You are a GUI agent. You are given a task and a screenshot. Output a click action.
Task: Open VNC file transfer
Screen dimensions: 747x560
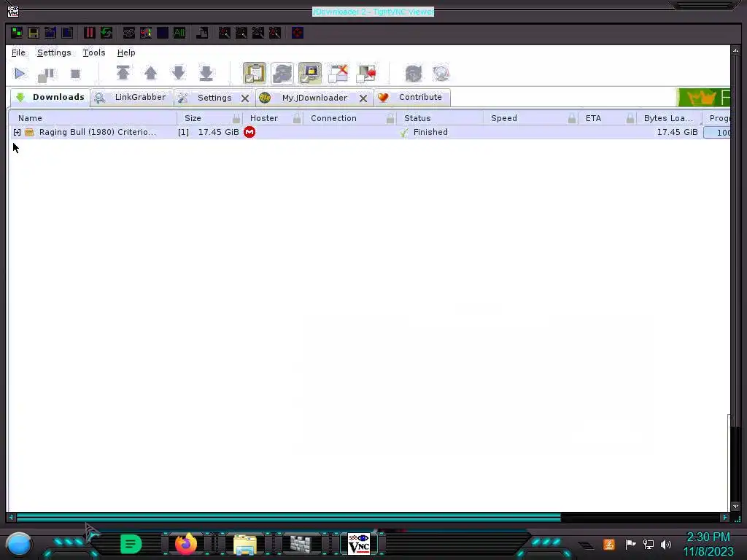tap(202, 32)
